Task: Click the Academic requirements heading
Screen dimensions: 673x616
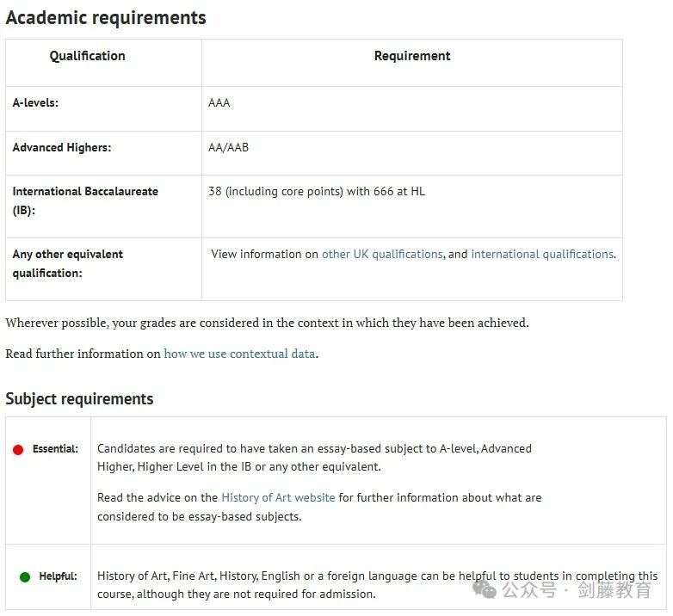Action: [x=106, y=17]
